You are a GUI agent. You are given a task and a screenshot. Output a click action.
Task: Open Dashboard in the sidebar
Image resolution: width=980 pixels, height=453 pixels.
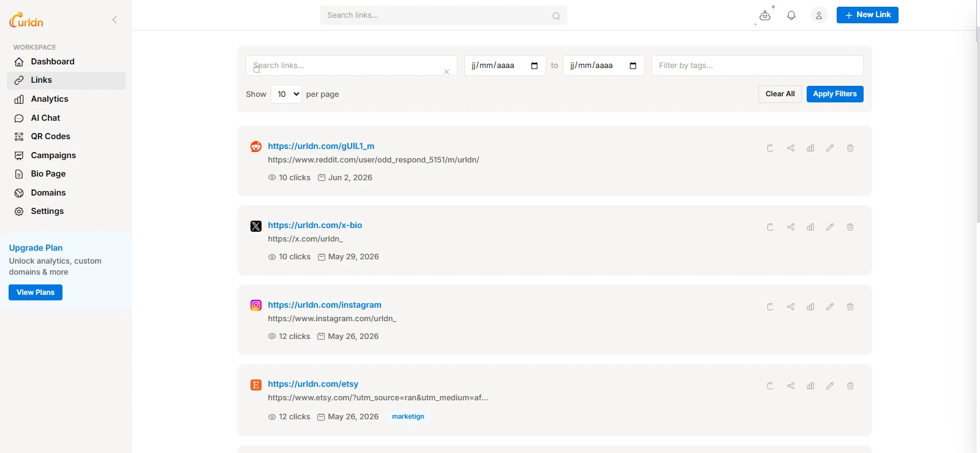pos(66,61)
